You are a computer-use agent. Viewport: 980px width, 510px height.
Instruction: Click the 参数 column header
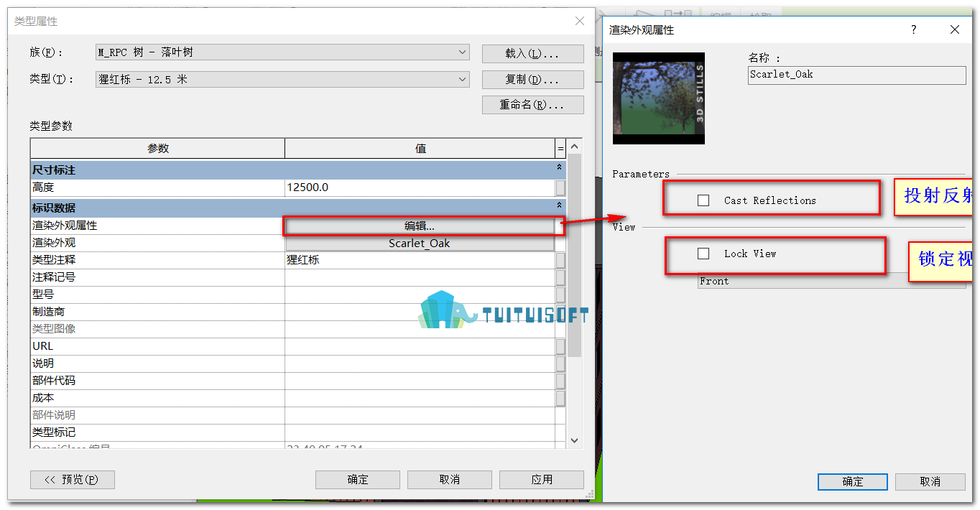(158, 149)
